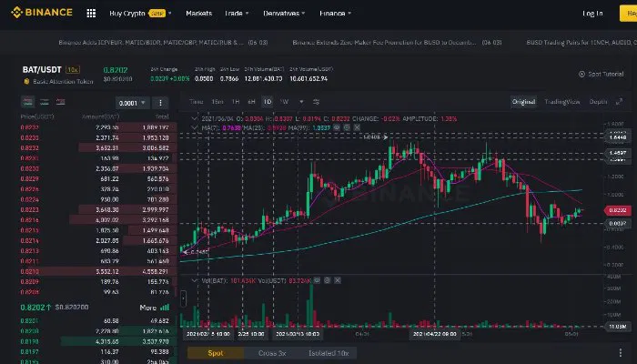Show buy orders only view

click(45, 102)
